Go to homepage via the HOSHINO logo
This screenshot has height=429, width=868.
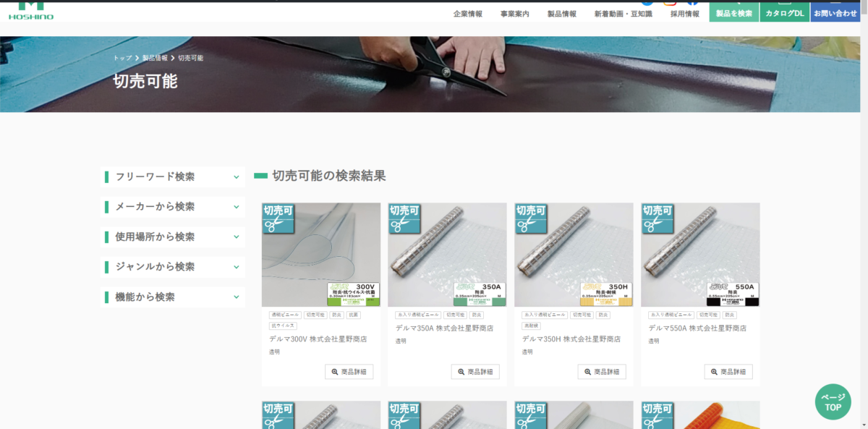tap(30, 10)
